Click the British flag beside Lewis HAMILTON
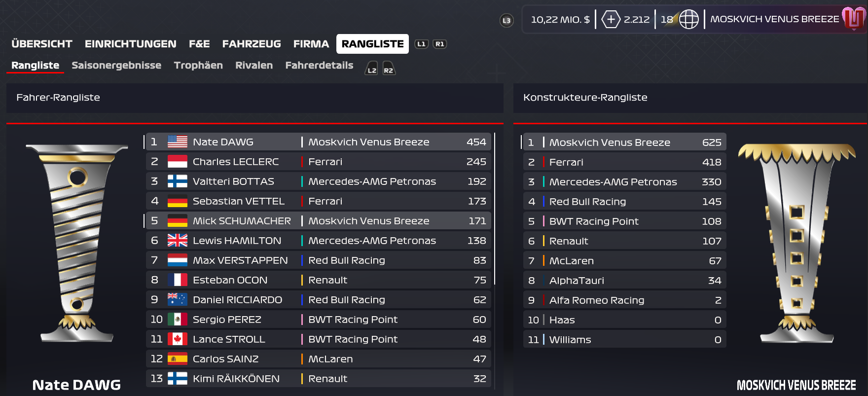 [178, 241]
